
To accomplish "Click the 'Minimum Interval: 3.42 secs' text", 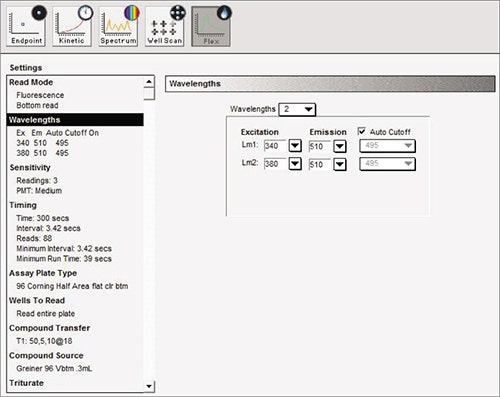I will click(64, 249).
